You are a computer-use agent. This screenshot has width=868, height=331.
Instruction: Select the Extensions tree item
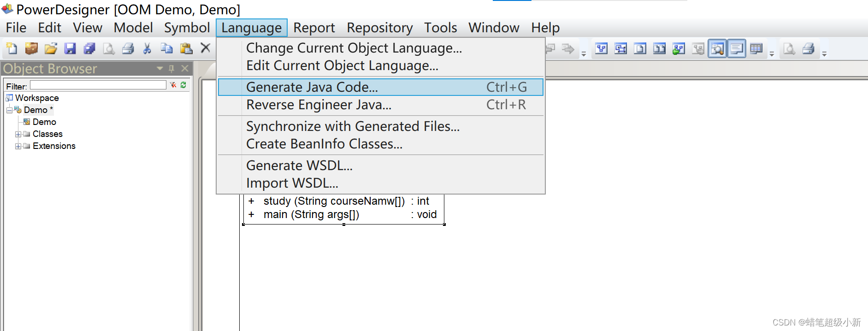pos(54,146)
